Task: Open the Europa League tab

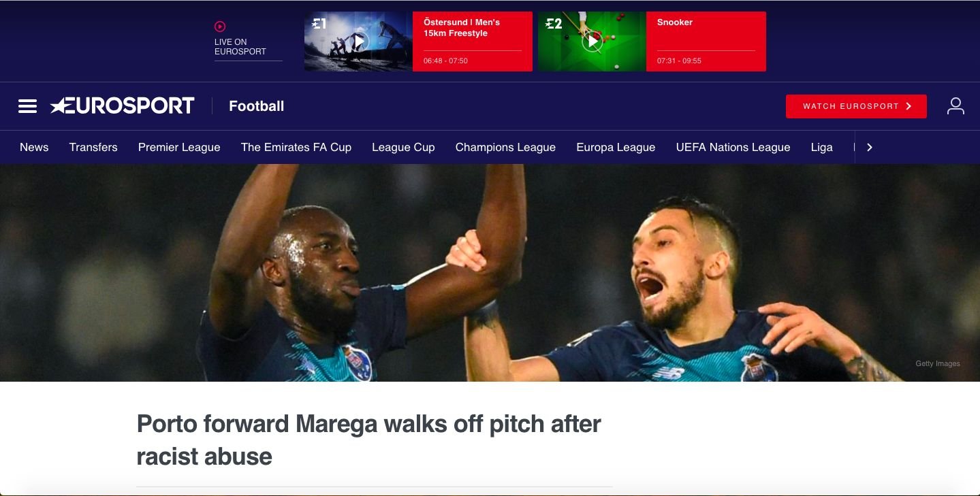Action: (616, 147)
